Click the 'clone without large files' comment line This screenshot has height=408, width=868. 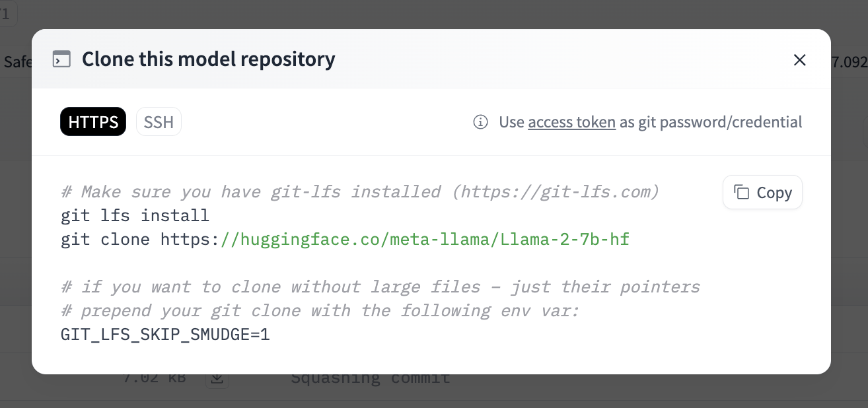[380, 287]
